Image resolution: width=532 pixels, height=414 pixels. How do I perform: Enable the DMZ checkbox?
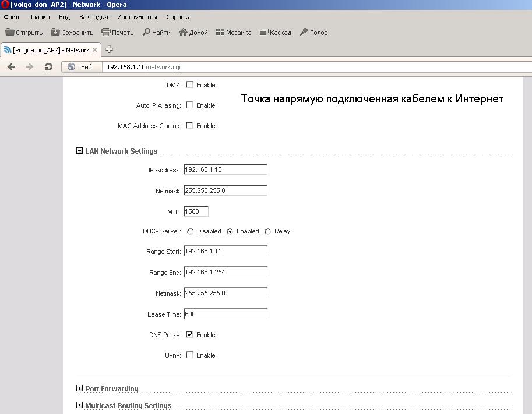pos(189,85)
